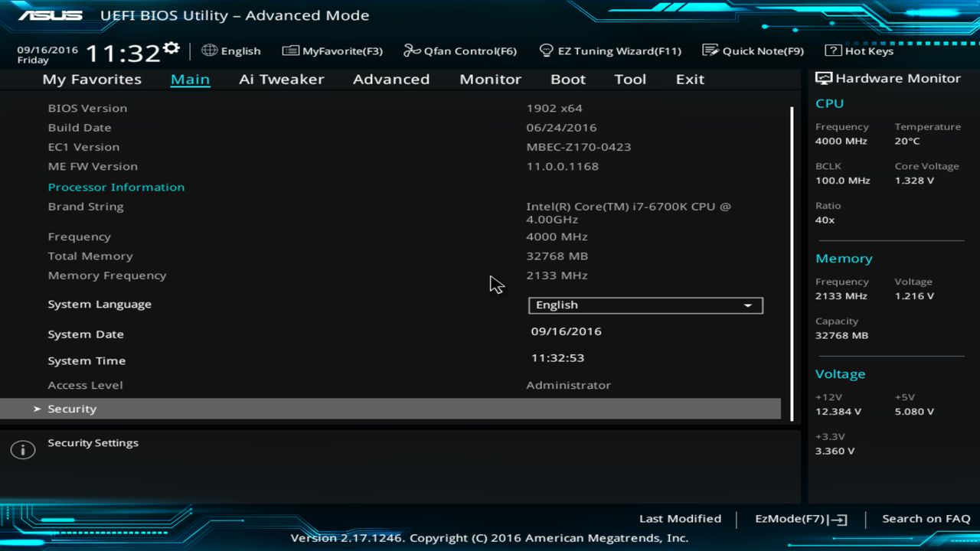980x551 pixels.
Task: Go to the Monitor tab
Action: tap(490, 79)
